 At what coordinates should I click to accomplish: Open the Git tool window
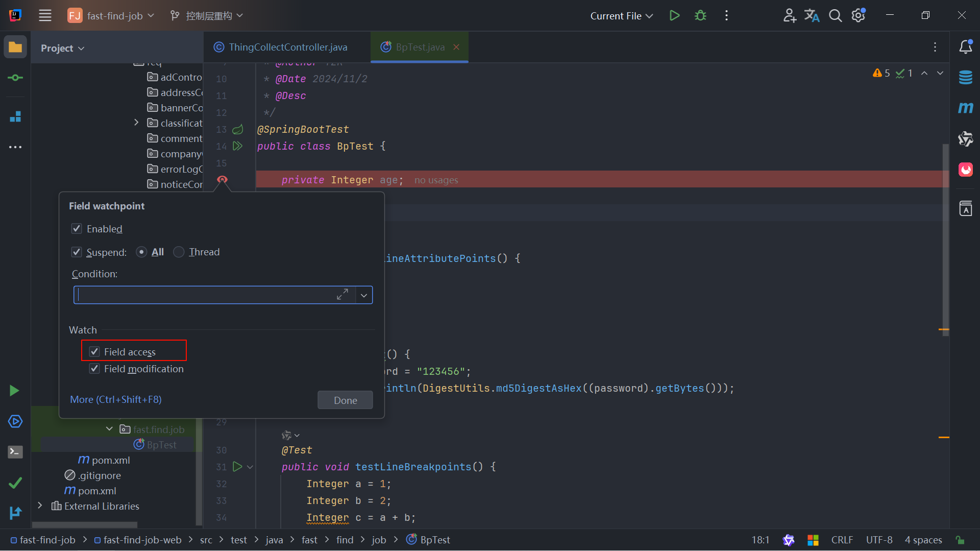(15, 513)
